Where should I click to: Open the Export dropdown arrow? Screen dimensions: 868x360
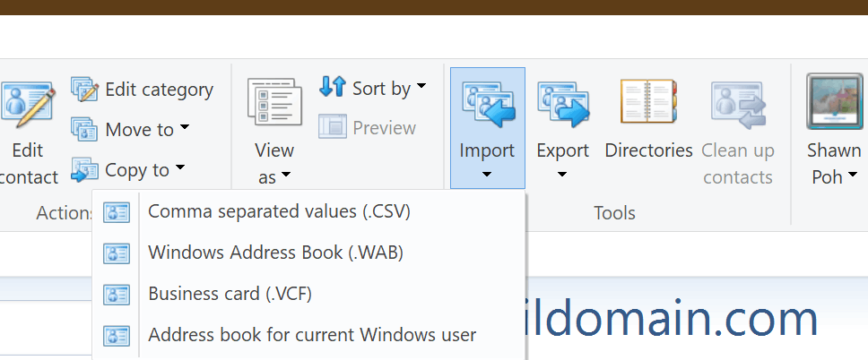pyautogui.click(x=562, y=175)
